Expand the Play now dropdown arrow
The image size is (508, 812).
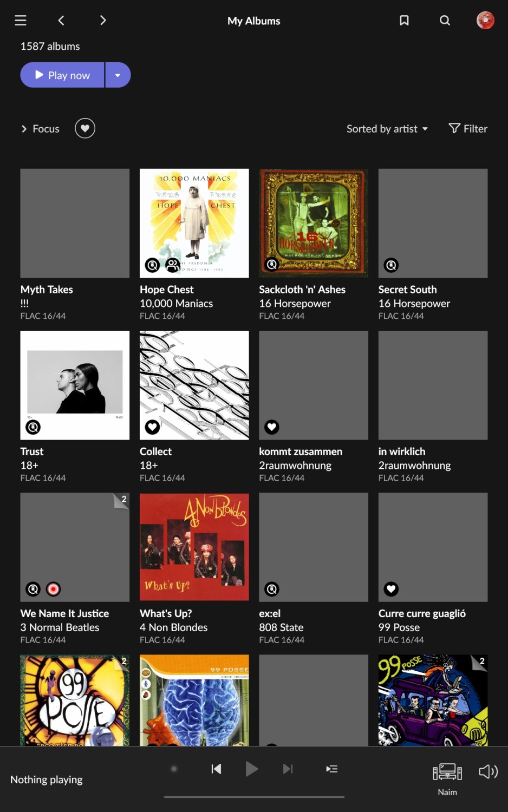[x=118, y=75]
